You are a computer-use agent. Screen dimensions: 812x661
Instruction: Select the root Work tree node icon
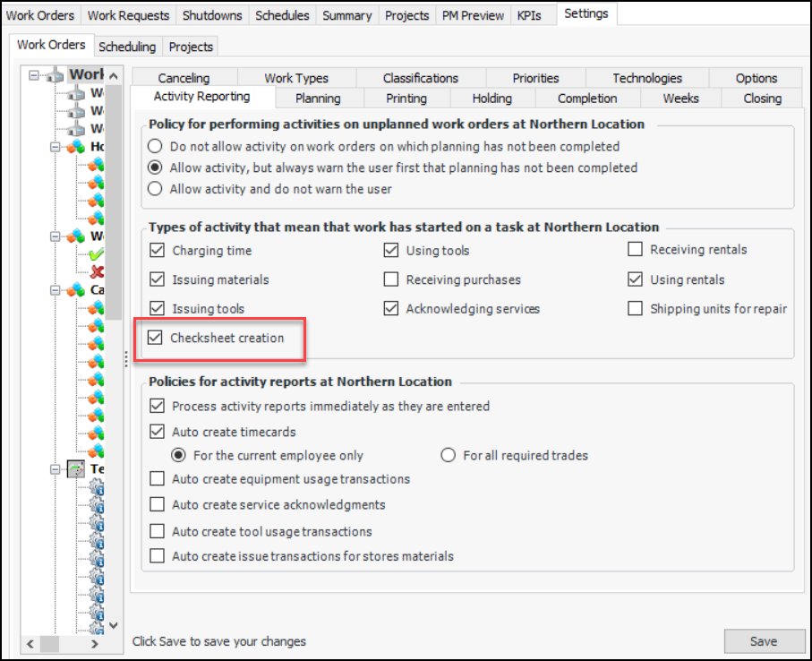[x=55, y=75]
